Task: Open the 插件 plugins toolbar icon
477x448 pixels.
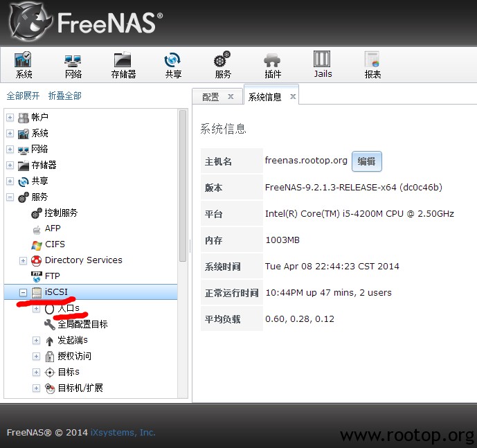Action: (272, 60)
